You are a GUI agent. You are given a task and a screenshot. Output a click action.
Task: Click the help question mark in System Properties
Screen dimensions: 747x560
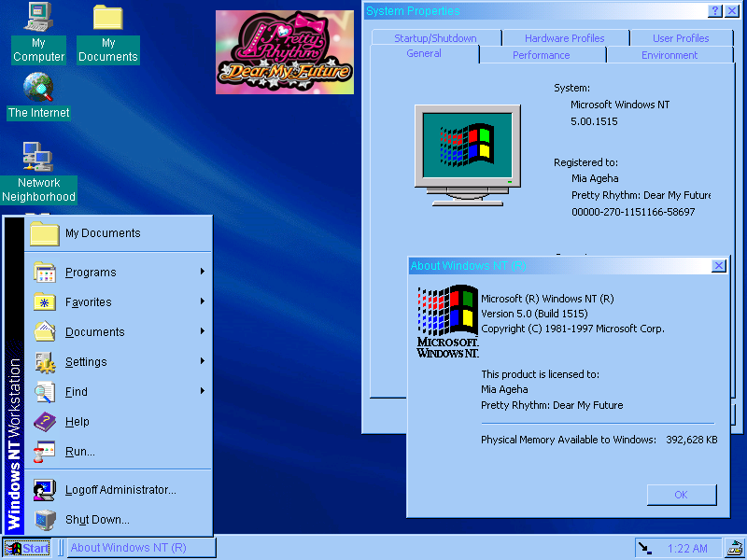[715, 11]
